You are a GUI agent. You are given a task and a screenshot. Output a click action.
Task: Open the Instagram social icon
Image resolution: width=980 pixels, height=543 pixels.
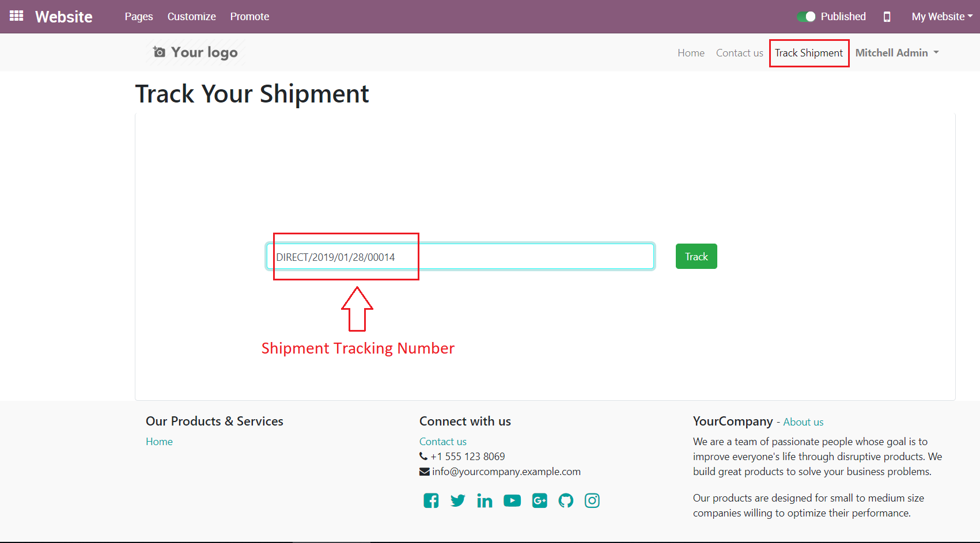[x=592, y=500]
